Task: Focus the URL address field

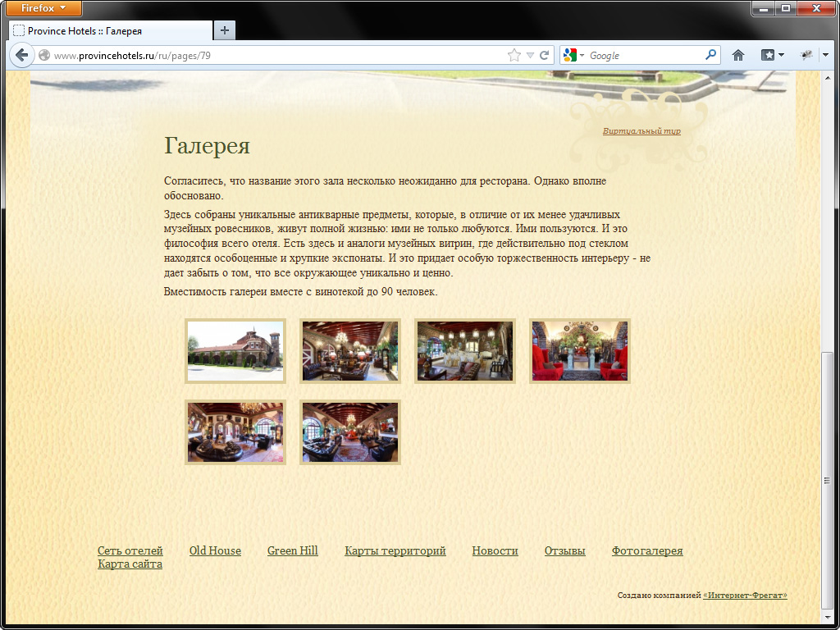Action: [x=279, y=55]
